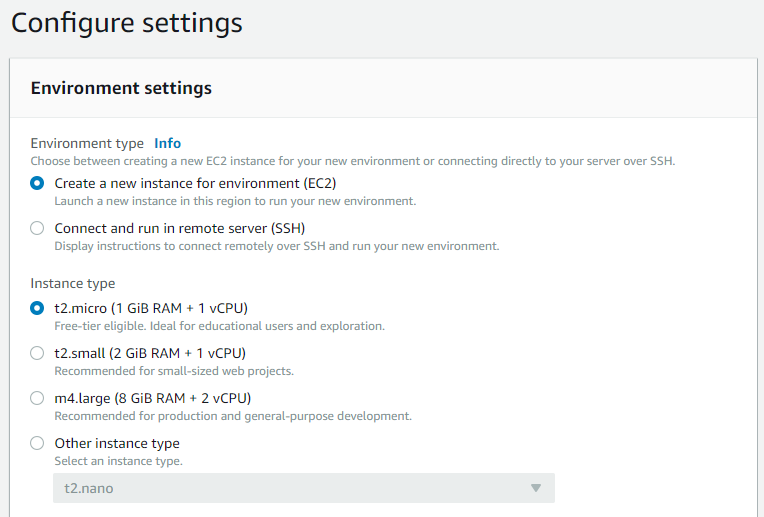This screenshot has height=517, width=764.
Task: Open the Info link beside Environment type
Action: (167, 143)
